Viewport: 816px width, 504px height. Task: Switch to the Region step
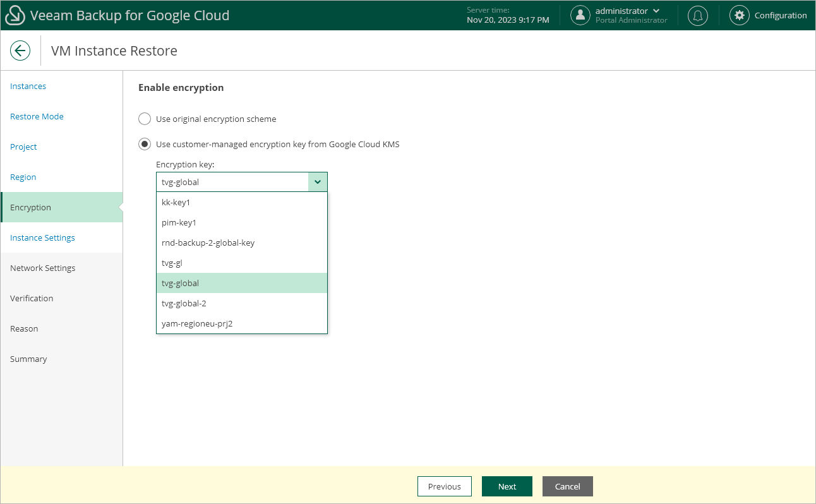pyautogui.click(x=62, y=177)
